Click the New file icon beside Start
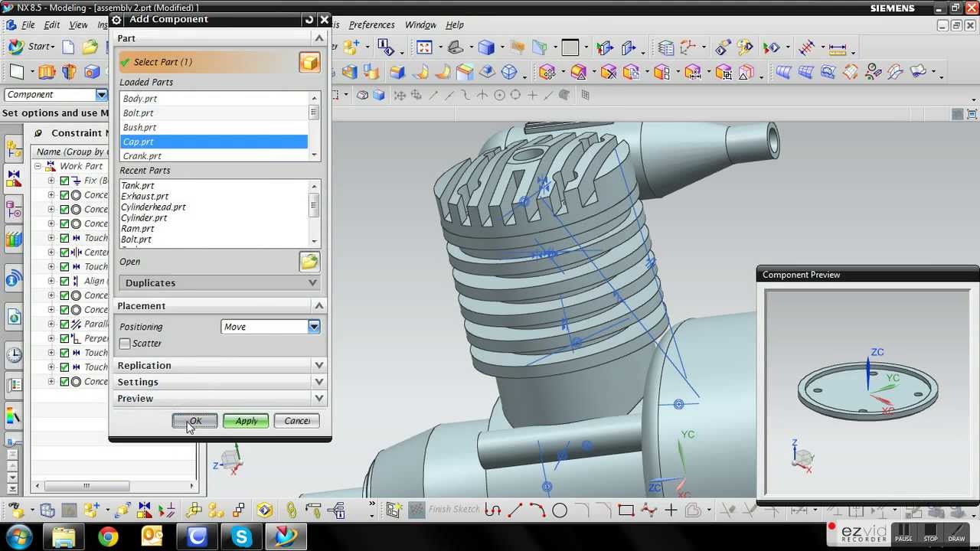Screen dimensions: 980x551 pos(68,47)
